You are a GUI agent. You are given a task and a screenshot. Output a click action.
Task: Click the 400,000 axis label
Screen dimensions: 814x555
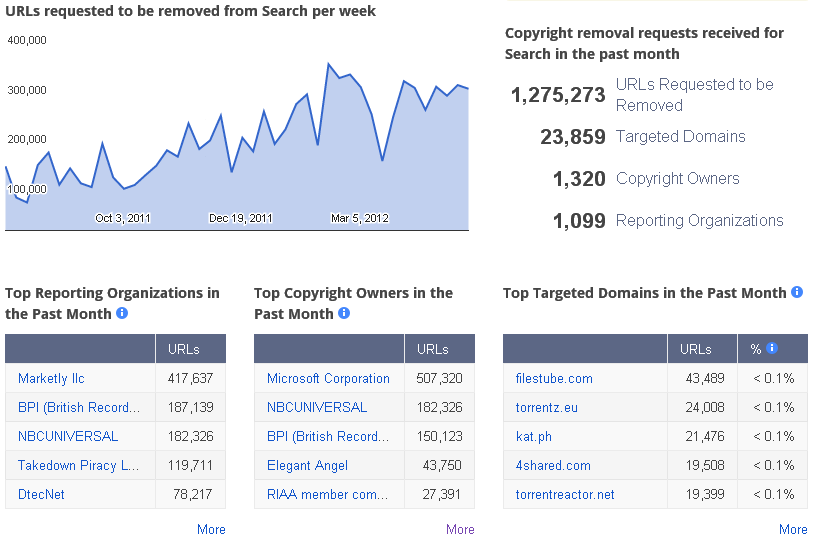(27, 40)
